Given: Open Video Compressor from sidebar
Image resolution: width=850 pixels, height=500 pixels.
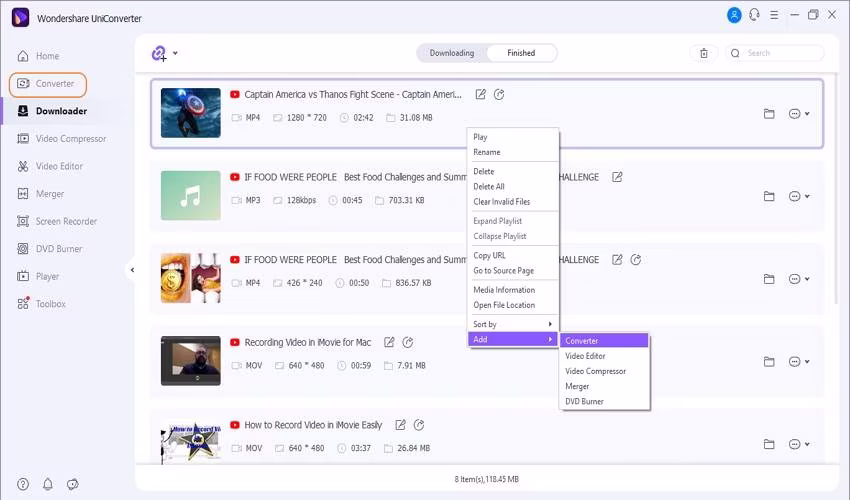Looking at the screenshot, I should [61, 138].
